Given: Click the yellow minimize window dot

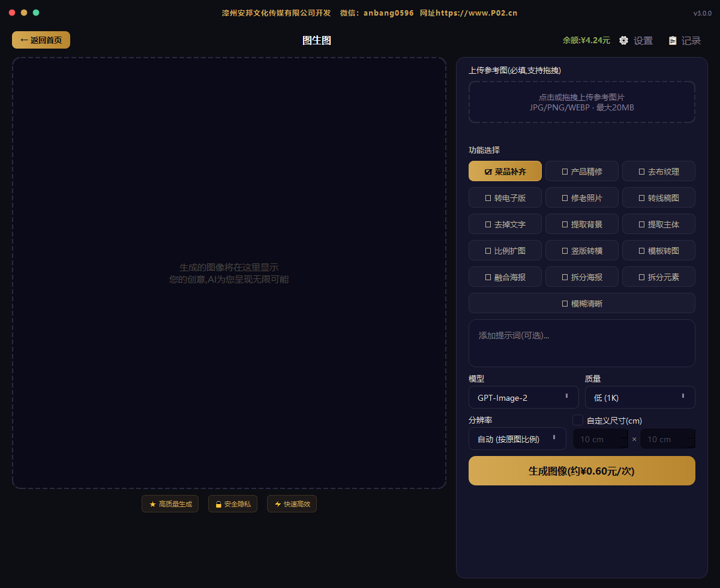Looking at the screenshot, I should coord(24,13).
